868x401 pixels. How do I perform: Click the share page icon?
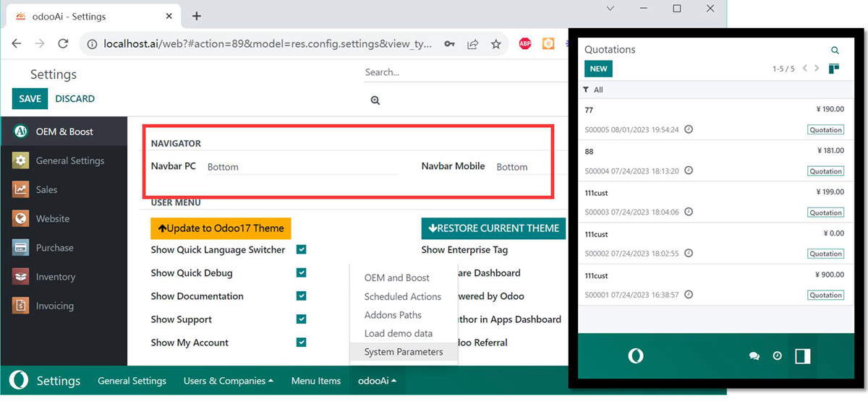(472, 44)
